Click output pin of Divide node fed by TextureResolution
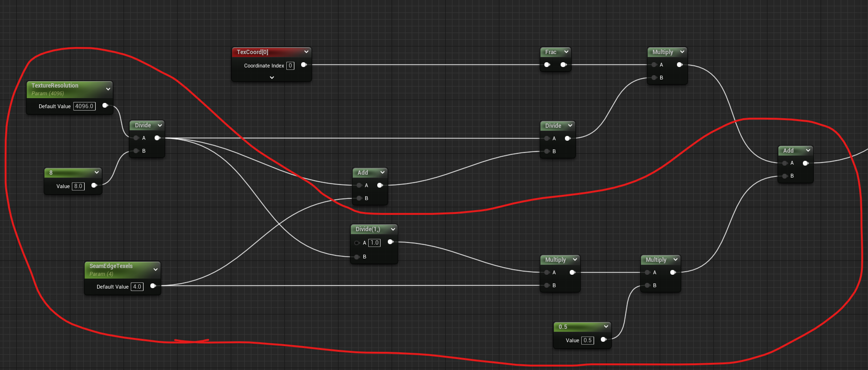The image size is (868, 370). point(158,138)
